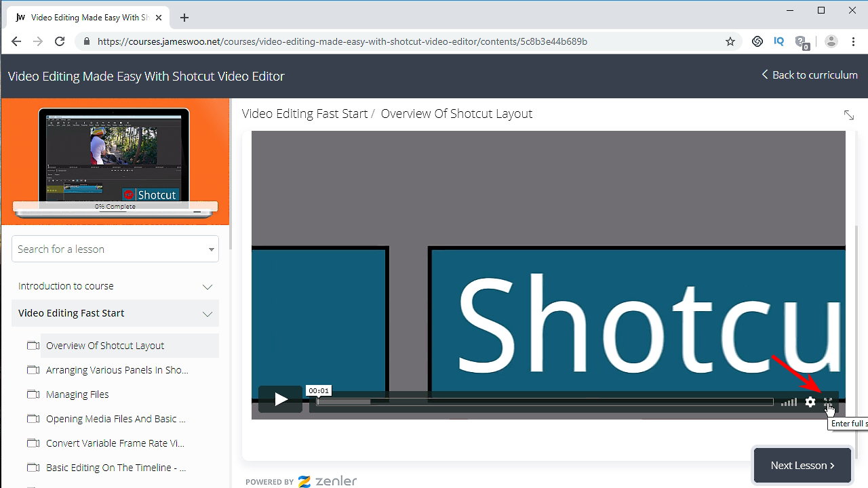The image size is (868, 488).
Task: Click video icon beside Opening Media Files
Action: (33, 419)
